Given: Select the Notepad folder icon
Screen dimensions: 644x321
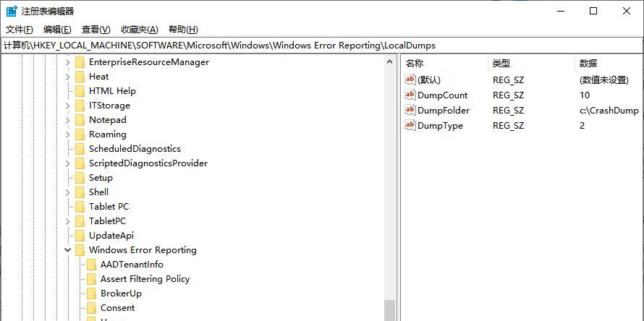Looking at the screenshot, I should click(80, 120).
